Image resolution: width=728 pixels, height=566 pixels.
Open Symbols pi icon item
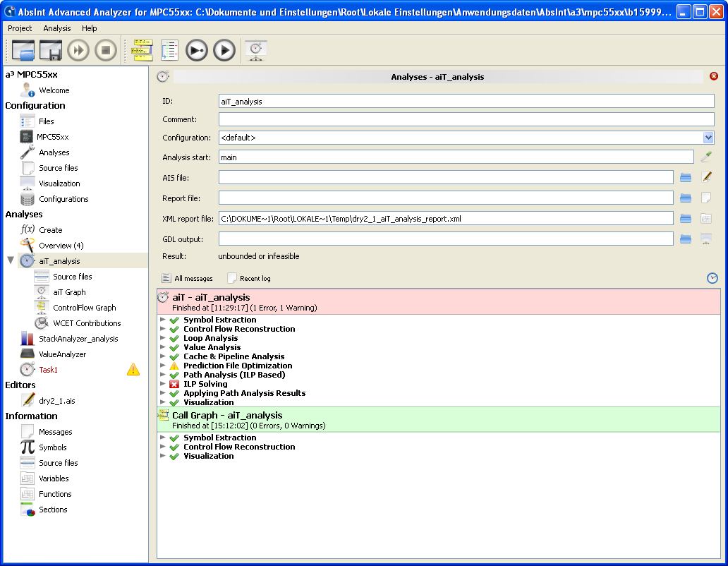(x=52, y=447)
